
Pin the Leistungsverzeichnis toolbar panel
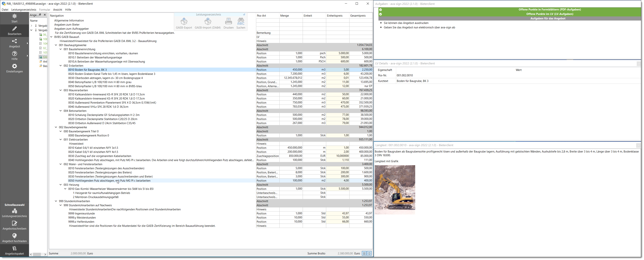click(x=244, y=15)
